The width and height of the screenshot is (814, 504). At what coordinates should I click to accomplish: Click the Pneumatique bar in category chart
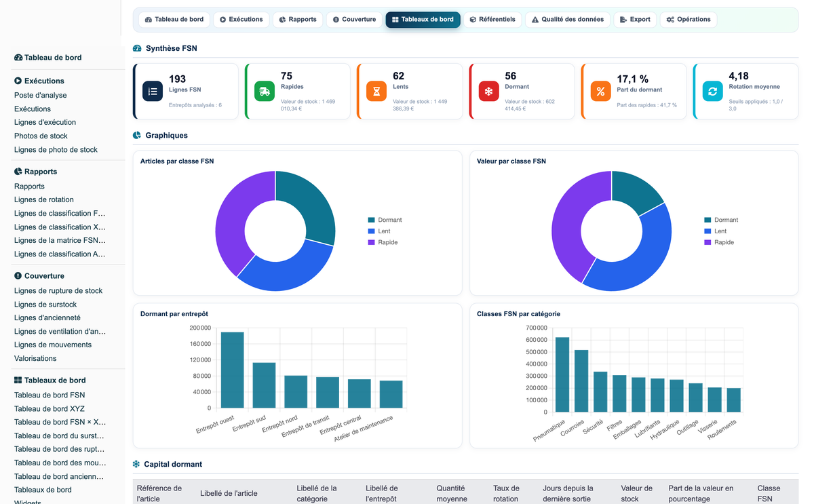(562, 374)
